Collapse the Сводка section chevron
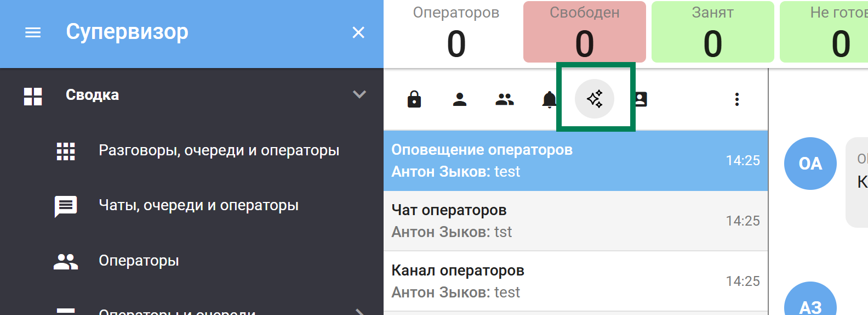Screen dimensions: 868x315 point(359,94)
